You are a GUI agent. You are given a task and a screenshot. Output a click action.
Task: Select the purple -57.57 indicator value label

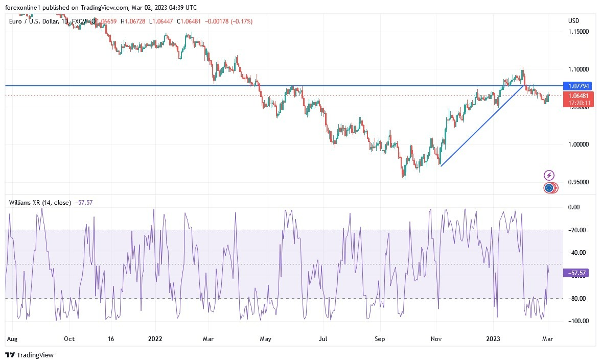coord(576,273)
